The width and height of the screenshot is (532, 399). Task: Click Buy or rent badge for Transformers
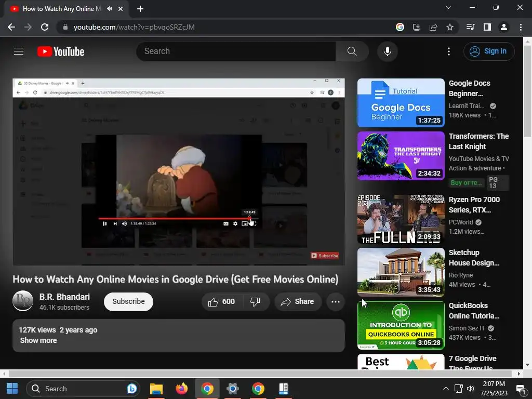(466, 183)
